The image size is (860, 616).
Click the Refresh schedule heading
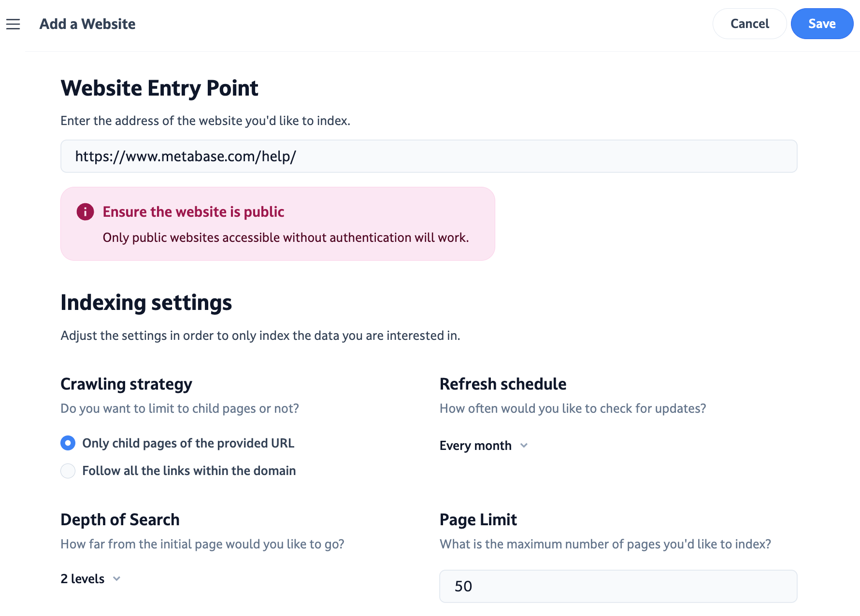pos(502,384)
